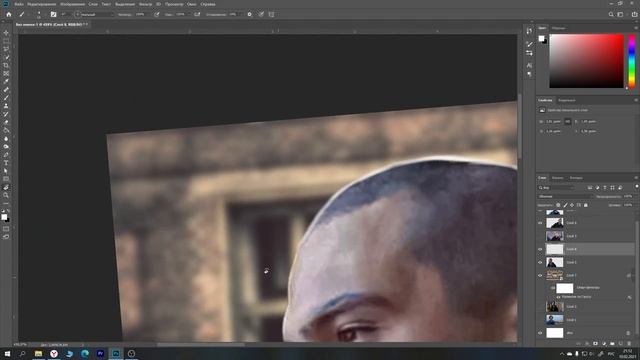Click the foreground color swatch in Color panel

(541, 38)
